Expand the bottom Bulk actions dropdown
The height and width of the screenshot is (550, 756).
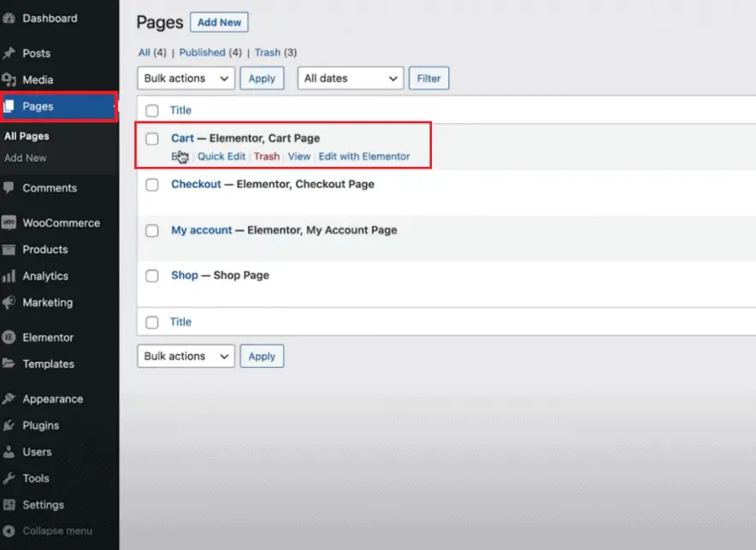pyautogui.click(x=186, y=356)
